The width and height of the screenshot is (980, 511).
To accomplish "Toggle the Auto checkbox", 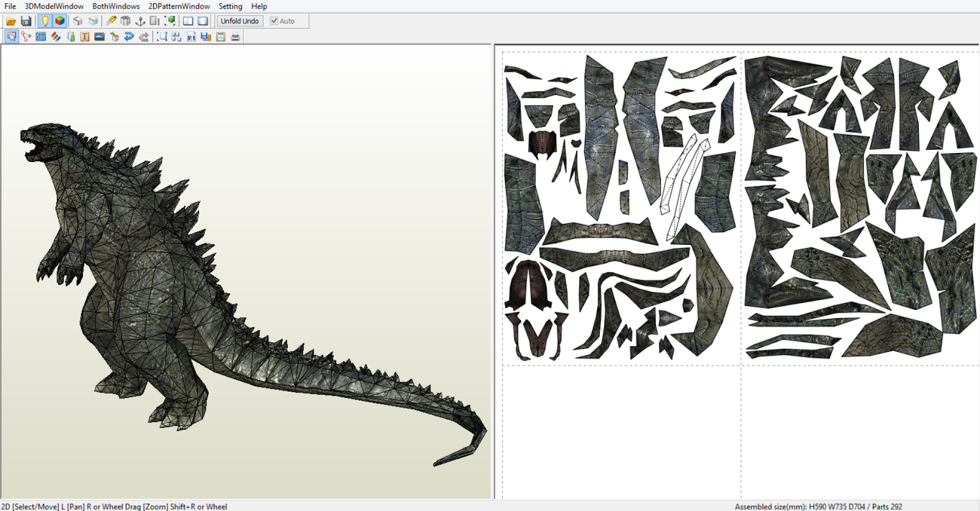I will [x=282, y=21].
